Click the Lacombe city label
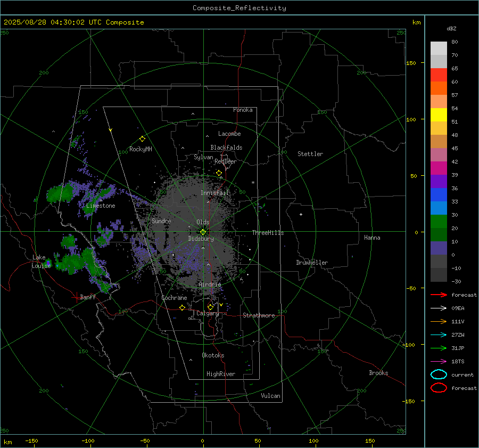The width and height of the screenshot is (479, 448). (229, 134)
